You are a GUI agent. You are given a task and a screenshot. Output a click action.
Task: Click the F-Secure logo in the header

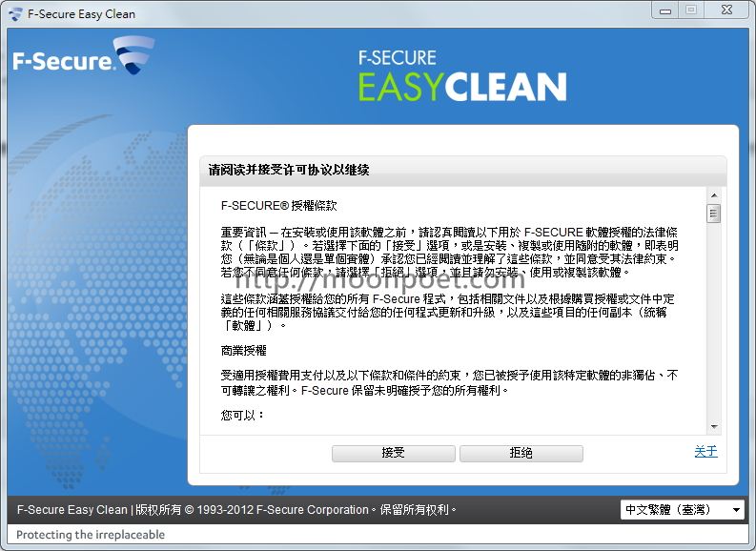(84, 56)
